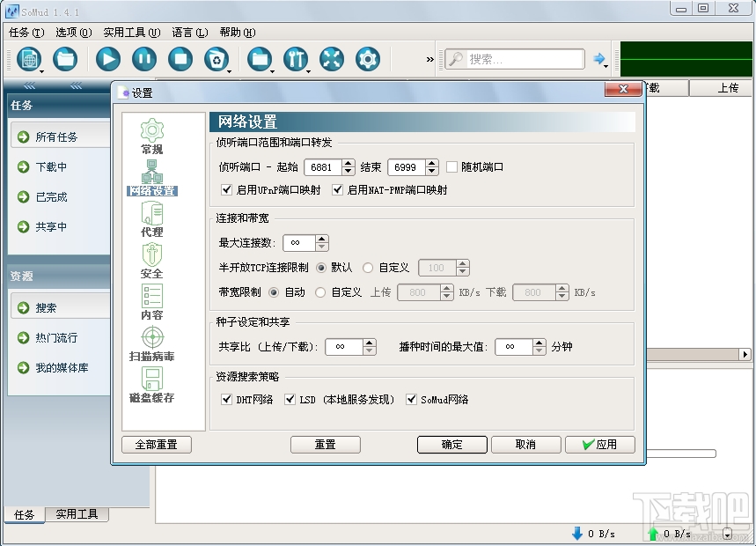Image resolution: width=756 pixels, height=546 pixels.
Task: Toggle 启用UPnP端口映射 checkbox
Action: (x=226, y=189)
